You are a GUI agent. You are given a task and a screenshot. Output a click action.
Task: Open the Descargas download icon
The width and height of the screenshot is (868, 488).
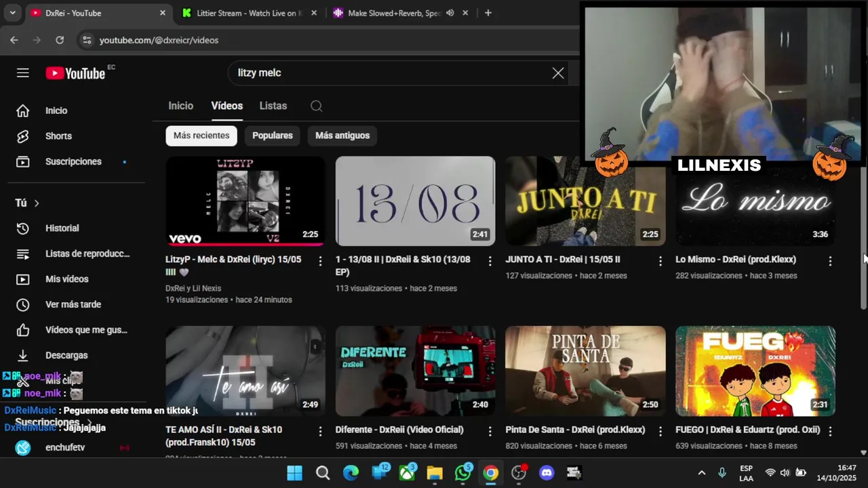point(23,355)
